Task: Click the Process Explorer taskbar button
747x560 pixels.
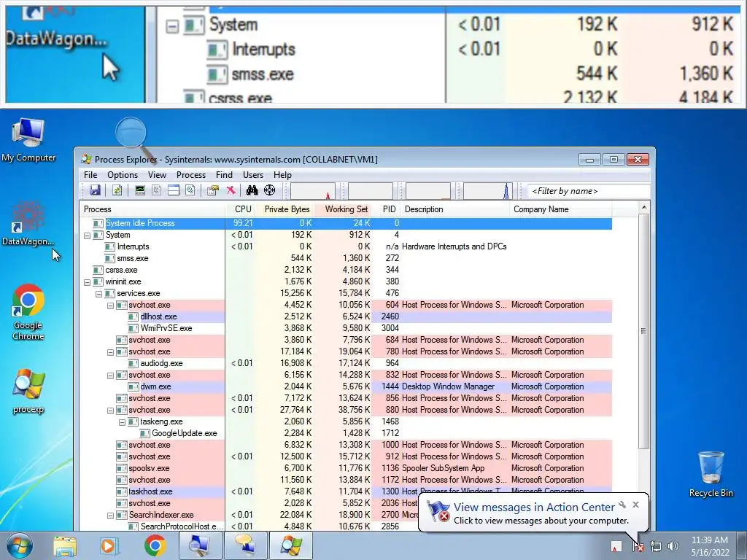Action: 292,545
